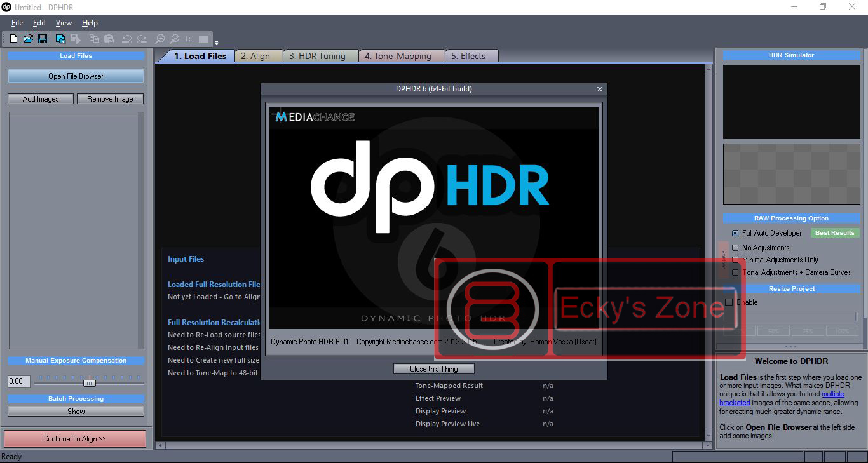Click the Best Results green badge

[835, 233]
